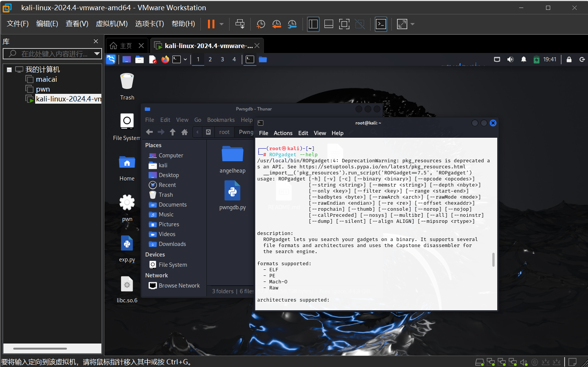Image resolution: width=588 pixels, height=367 pixels.
Task: Collapse the 我的计算机 tree node
Action: point(9,70)
